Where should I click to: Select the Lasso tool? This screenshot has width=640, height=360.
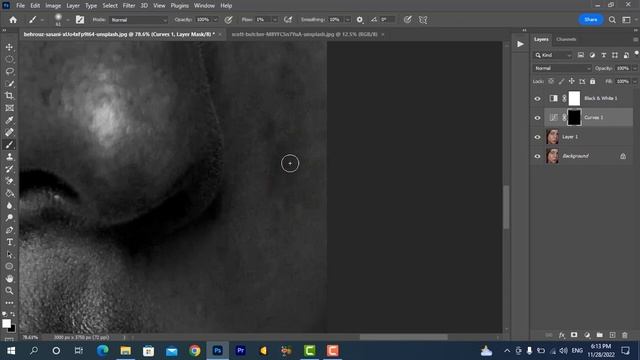tap(9, 71)
